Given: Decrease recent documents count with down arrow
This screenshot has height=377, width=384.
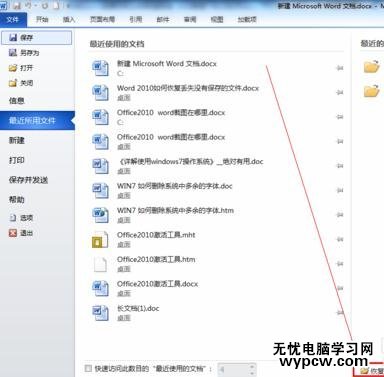Looking at the screenshot, I should click(252, 372).
